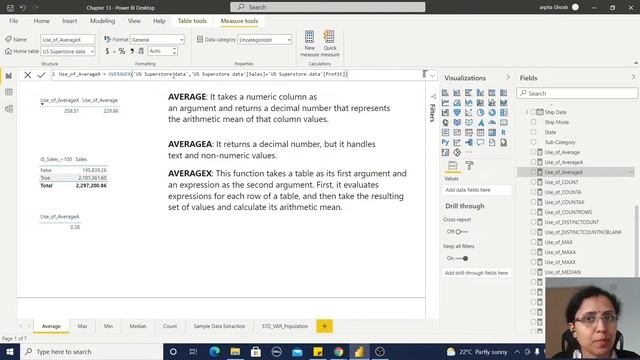Open currency symbol dropdown arrow
The height and width of the screenshot is (360, 640).
114,51
